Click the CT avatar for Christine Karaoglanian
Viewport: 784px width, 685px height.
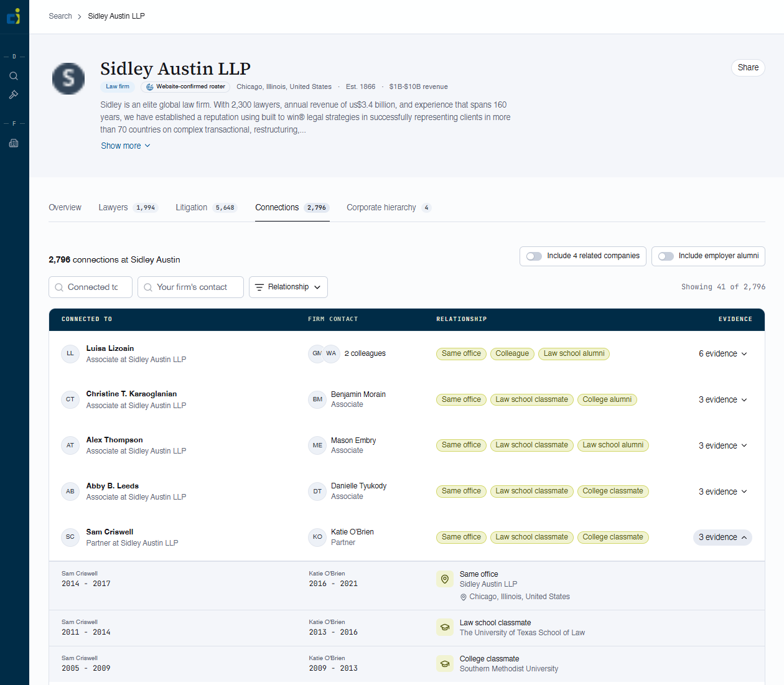70,399
